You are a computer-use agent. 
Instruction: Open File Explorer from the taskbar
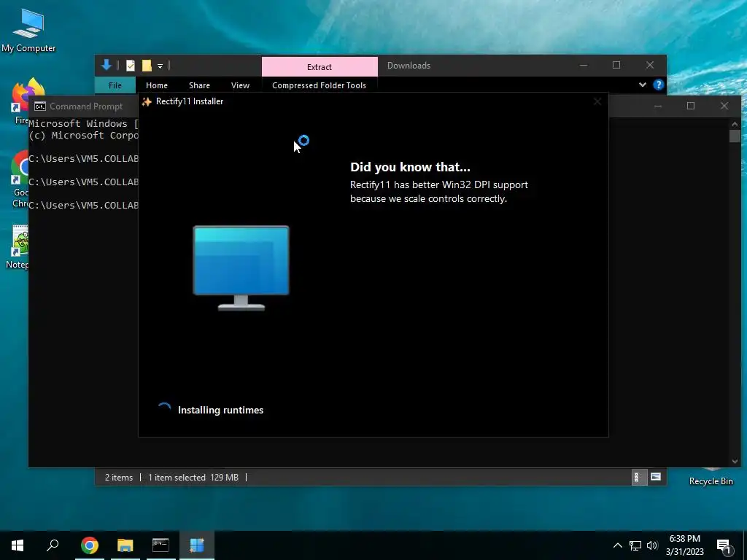pyautogui.click(x=125, y=545)
